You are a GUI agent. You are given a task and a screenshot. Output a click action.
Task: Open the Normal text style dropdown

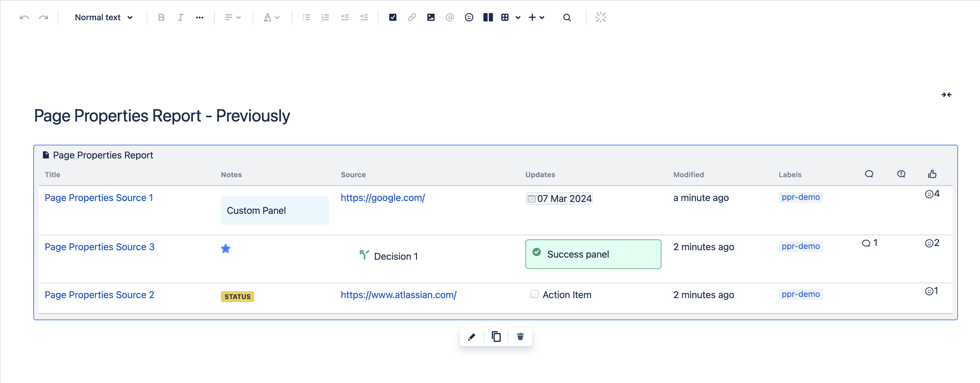click(104, 18)
